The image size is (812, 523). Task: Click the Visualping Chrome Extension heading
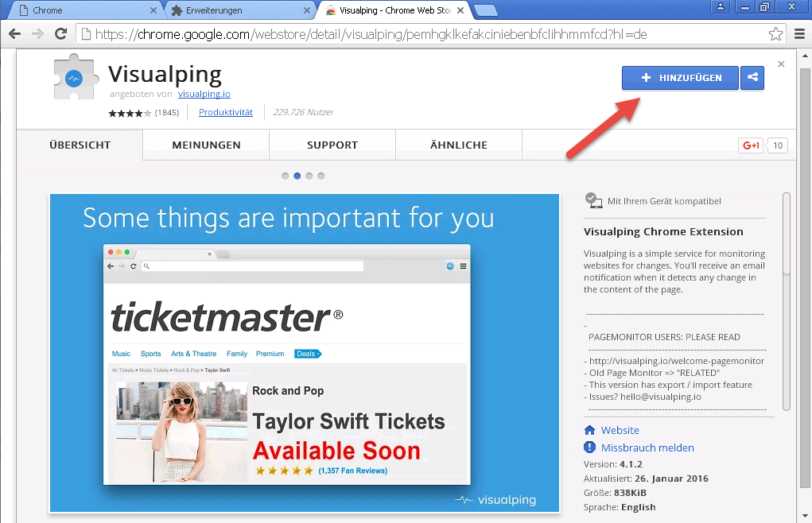[663, 232]
